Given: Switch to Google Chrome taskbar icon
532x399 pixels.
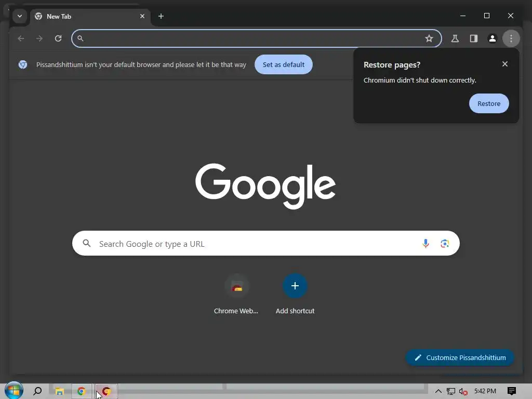Looking at the screenshot, I should click(82, 391).
